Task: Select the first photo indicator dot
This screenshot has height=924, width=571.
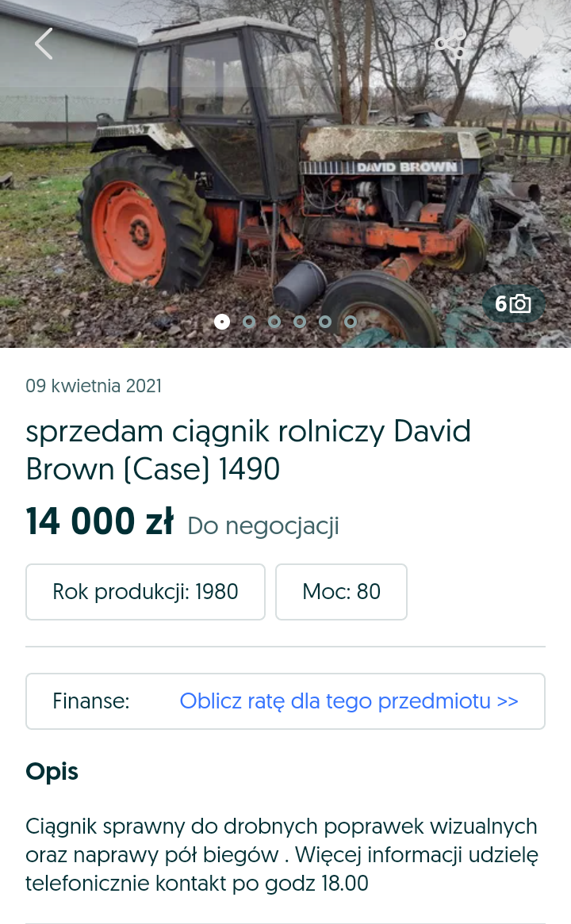Action: point(222,321)
